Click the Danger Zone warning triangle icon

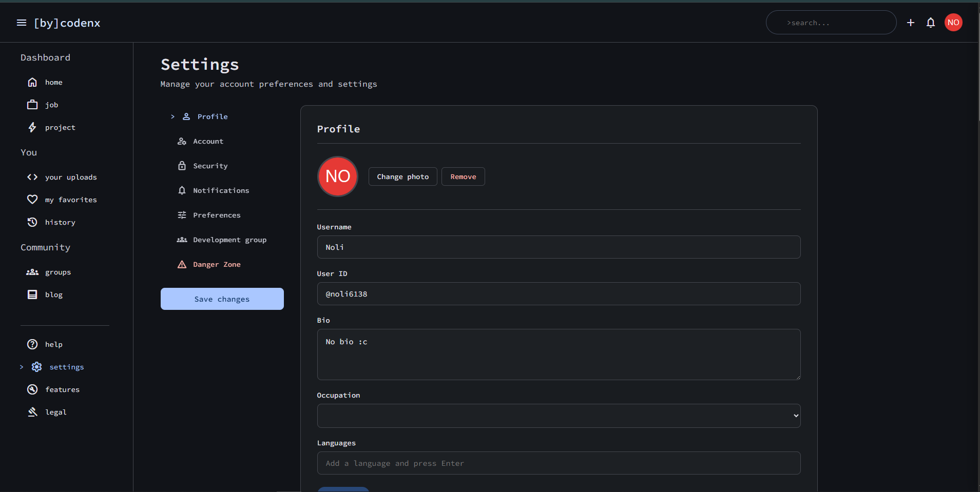(x=182, y=264)
